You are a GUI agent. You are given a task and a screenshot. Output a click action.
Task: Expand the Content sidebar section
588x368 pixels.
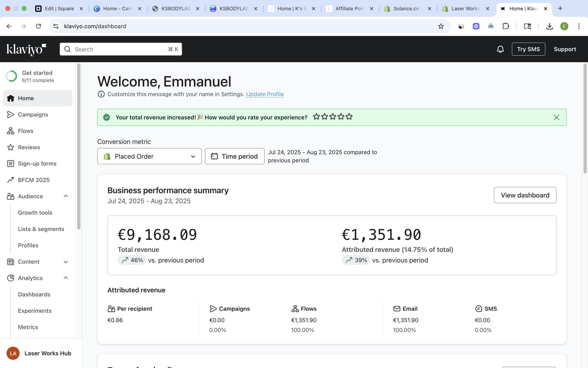66,262
